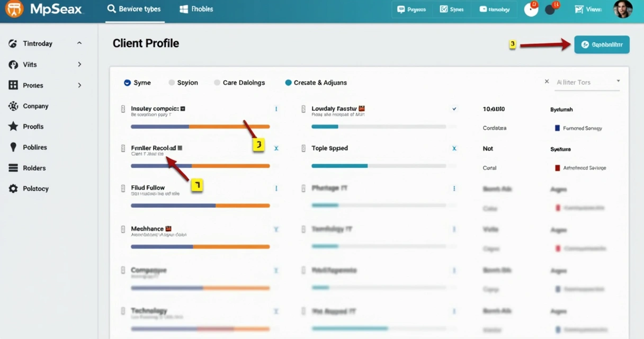The height and width of the screenshot is (339, 644).
Task: Switch to the Fhobies tab
Action: [196, 10]
